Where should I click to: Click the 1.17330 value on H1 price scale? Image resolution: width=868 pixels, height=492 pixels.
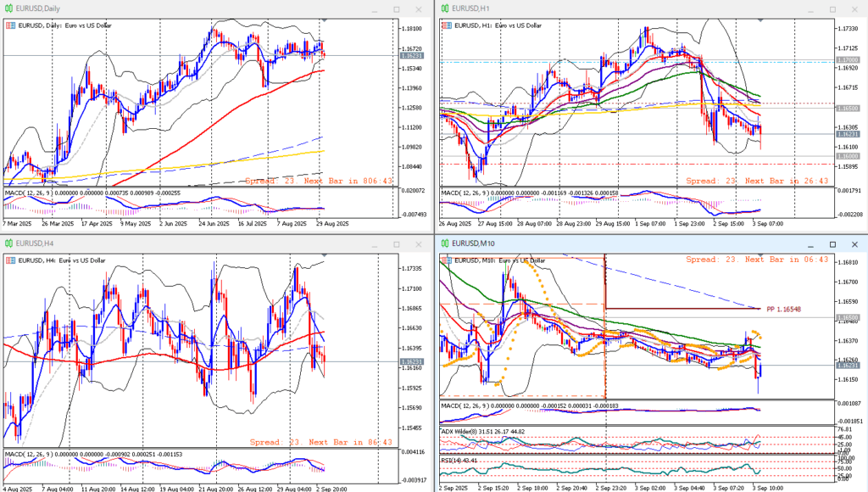point(848,29)
